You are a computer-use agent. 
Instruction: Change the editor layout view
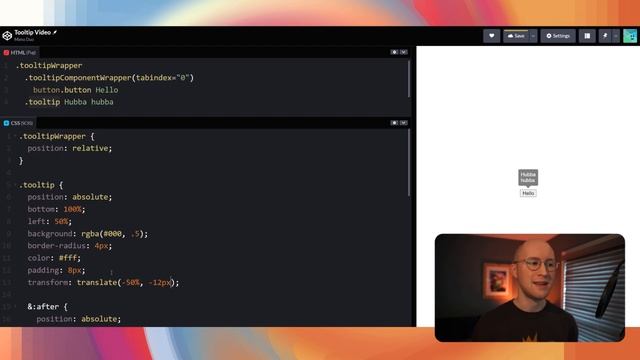tap(587, 36)
